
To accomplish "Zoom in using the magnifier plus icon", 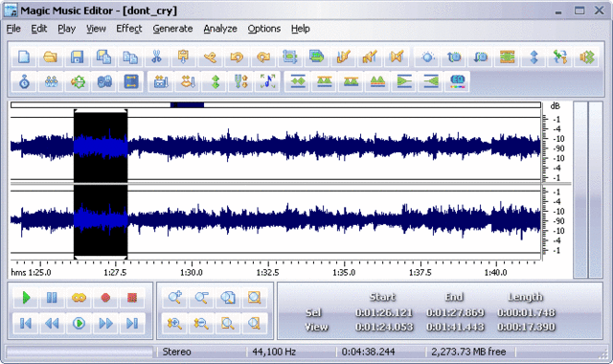I will (174, 298).
